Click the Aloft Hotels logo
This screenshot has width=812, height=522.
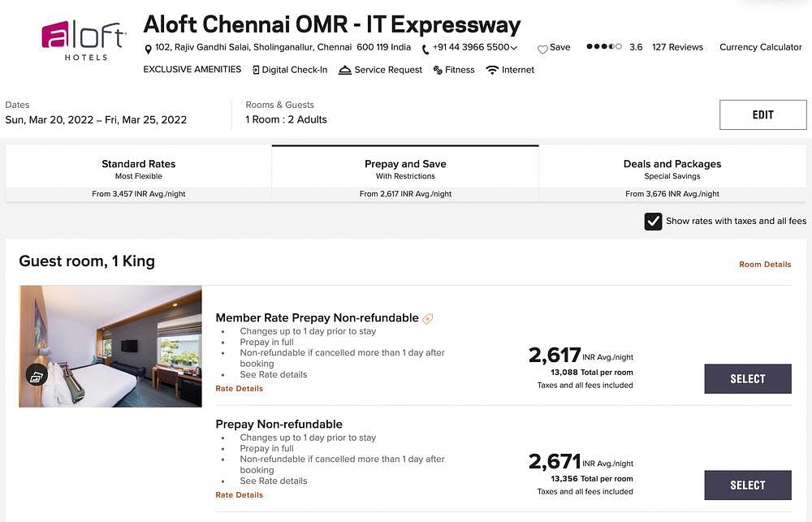pyautogui.click(x=83, y=41)
